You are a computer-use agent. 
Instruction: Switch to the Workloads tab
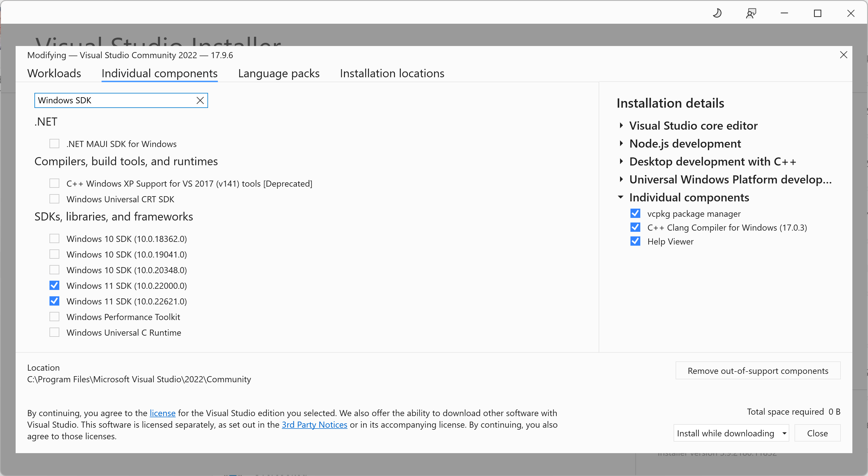tap(54, 73)
